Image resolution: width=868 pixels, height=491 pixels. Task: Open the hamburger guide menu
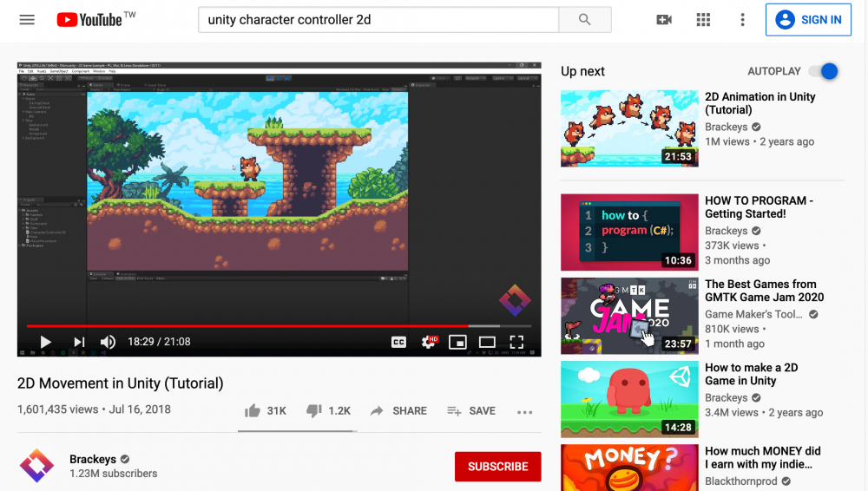point(27,20)
